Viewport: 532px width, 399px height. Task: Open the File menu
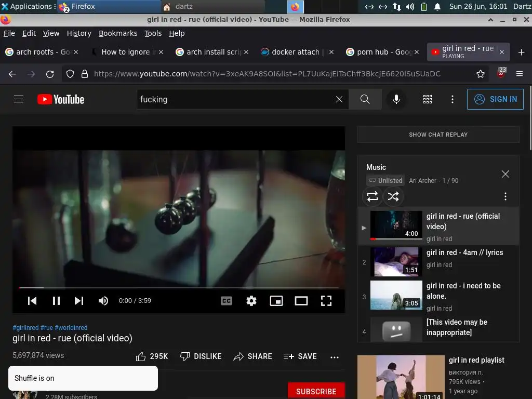[9, 33]
